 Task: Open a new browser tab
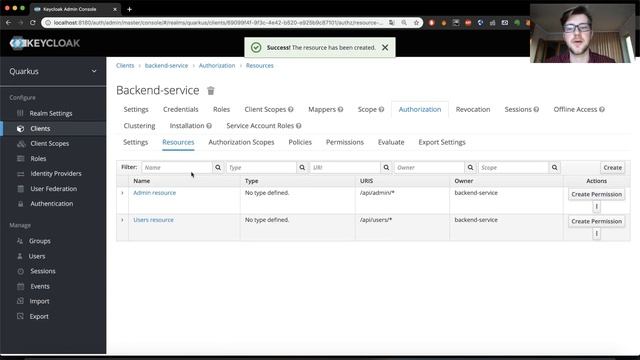coord(129,9)
